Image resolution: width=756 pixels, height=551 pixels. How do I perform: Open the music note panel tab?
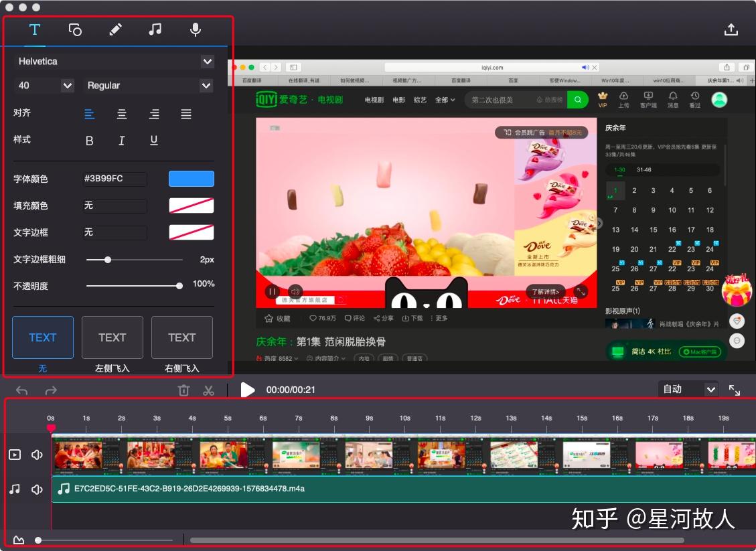coord(155,29)
